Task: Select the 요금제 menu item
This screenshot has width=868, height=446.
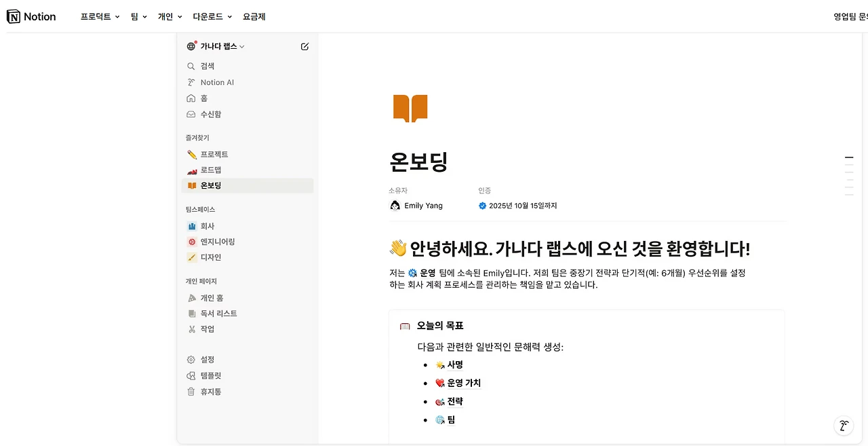Action: (x=254, y=16)
